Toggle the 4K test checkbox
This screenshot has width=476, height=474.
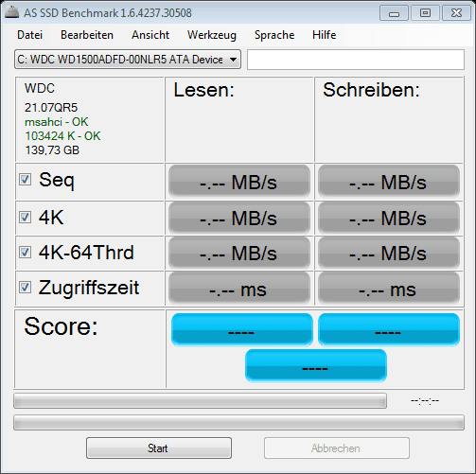pos(25,217)
